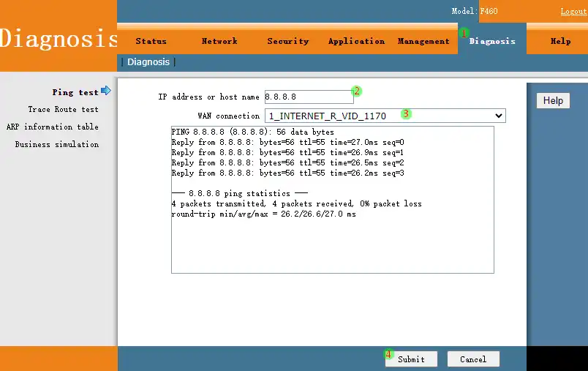Select Ping test in the sidebar
Image resolution: width=588 pixels, height=371 pixels.
click(75, 92)
